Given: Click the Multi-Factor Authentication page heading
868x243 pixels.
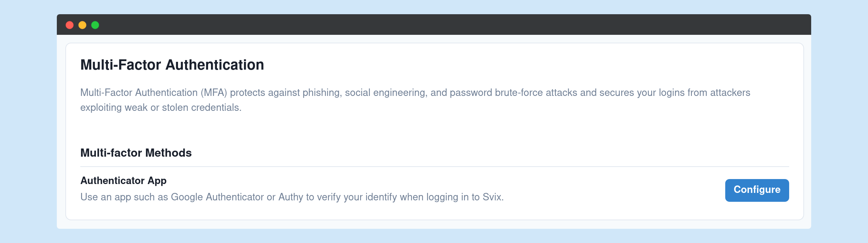Looking at the screenshot, I should coord(172,65).
